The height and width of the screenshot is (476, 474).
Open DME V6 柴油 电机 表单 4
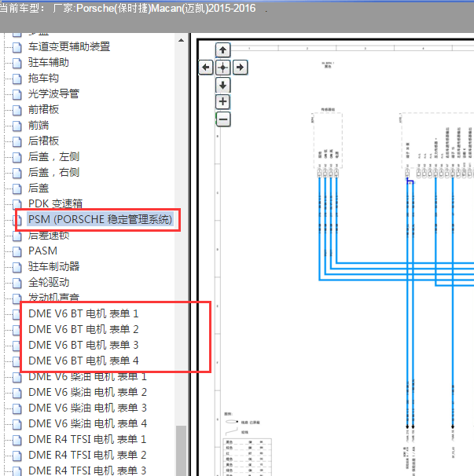(x=88, y=423)
